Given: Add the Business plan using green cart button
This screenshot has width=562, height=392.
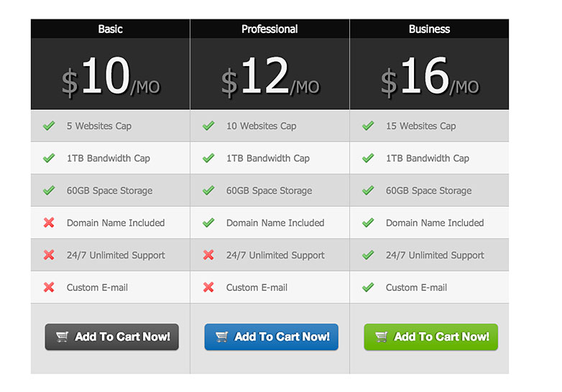Looking at the screenshot, I should 430,337.
